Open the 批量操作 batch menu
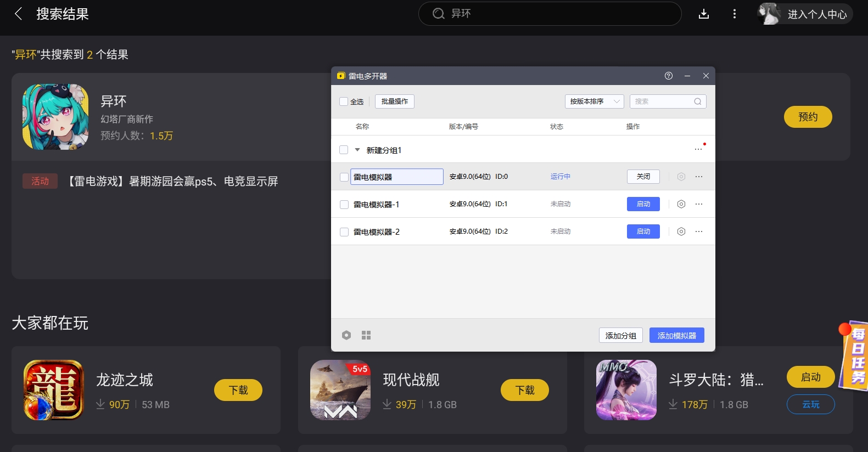868x452 pixels. [395, 101]
